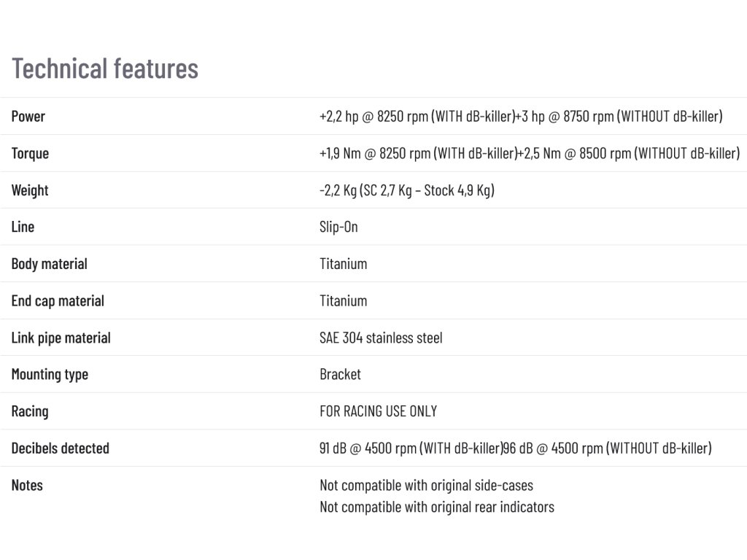
Task: Click Titanium value in Body material row
Action: [x=343, y=264]
